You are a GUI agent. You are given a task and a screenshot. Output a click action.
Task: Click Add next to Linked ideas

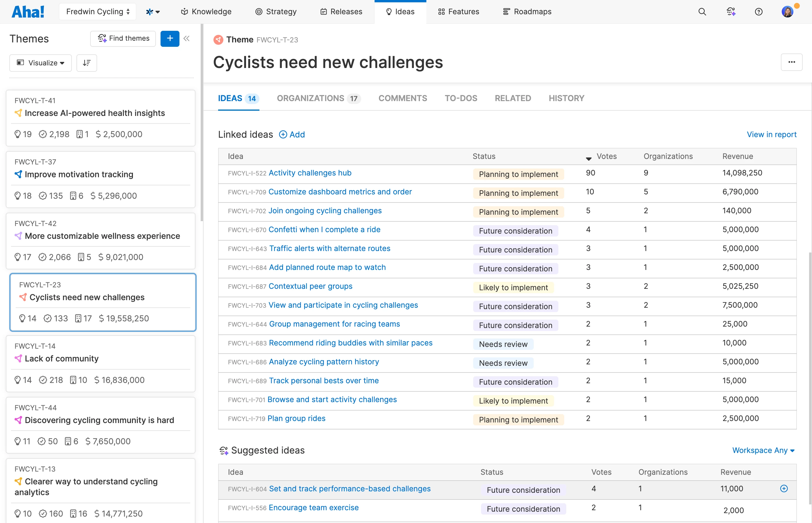(292, 135)
